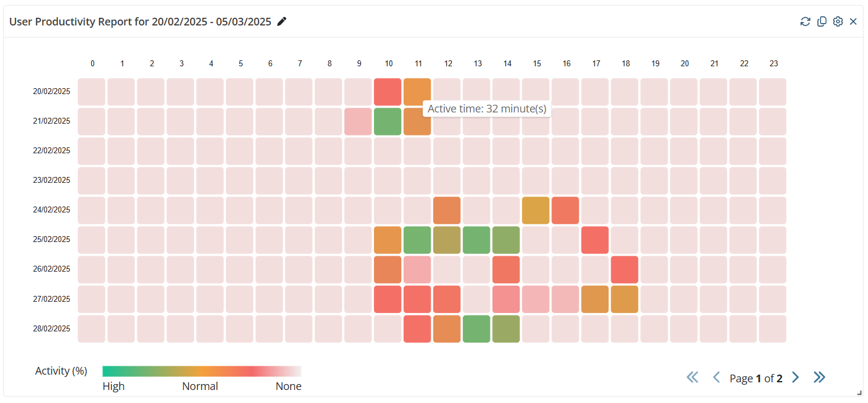Click the 24/02/2025 hour 15 amber cell
Viewport: 868px width, 403px height.
coord(535,210)
